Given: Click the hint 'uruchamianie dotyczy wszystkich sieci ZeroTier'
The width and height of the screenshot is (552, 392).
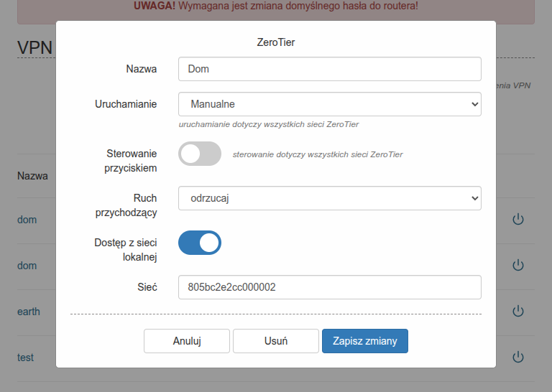Looking at the screenshot, I should coord(269,124).
